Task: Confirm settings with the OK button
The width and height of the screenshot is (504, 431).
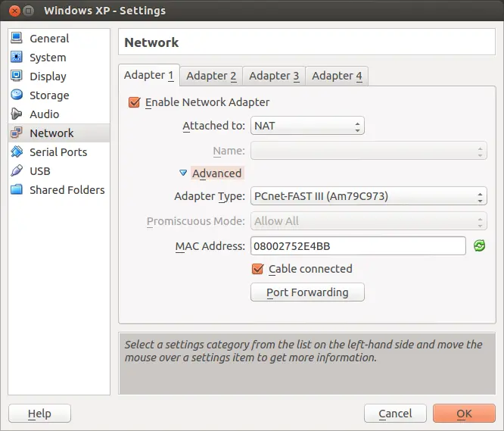Action: click(x=464, y=414)
